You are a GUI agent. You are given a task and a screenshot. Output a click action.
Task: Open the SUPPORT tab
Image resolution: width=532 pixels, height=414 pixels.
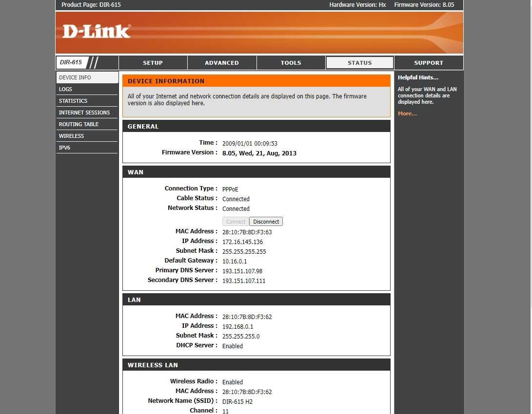click(429, 63)
